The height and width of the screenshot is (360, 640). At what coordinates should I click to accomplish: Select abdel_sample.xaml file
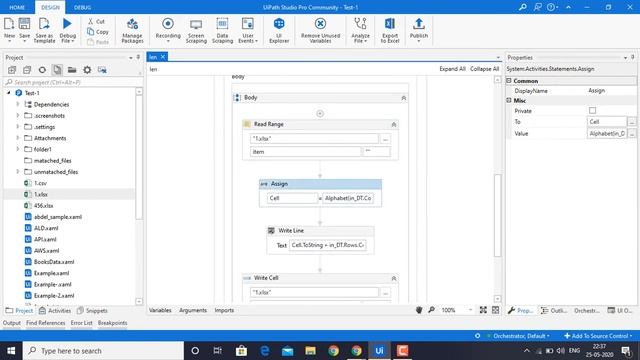[58, 217]
